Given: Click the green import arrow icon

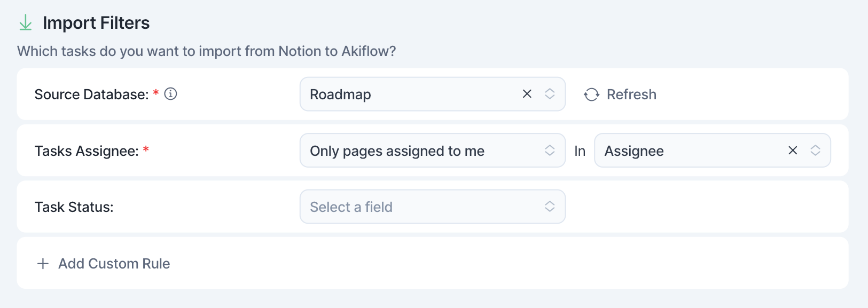Looking at the screenshot, I should [x=25, y=23].
